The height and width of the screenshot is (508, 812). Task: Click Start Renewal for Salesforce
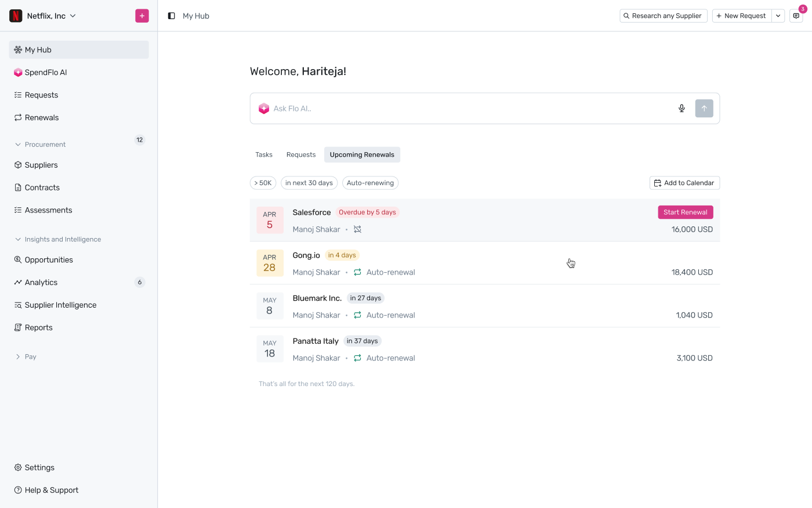[x=686, y=212]
